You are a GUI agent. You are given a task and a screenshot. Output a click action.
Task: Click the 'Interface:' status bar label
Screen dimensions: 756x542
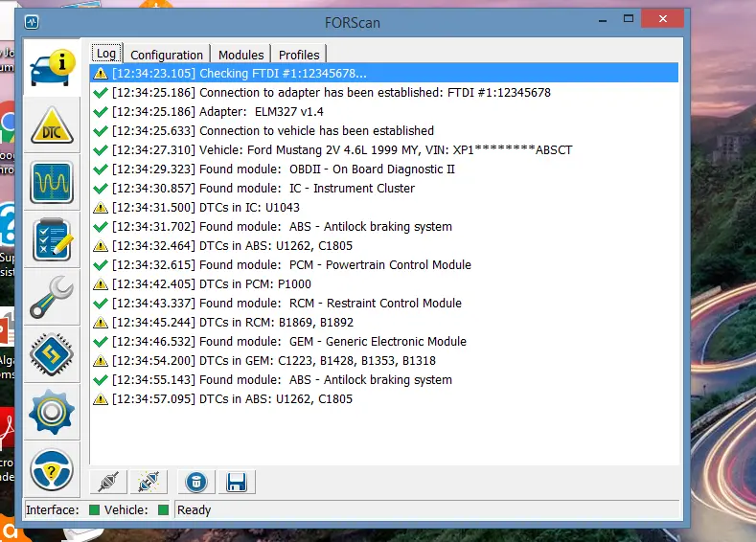coord(53,509)
